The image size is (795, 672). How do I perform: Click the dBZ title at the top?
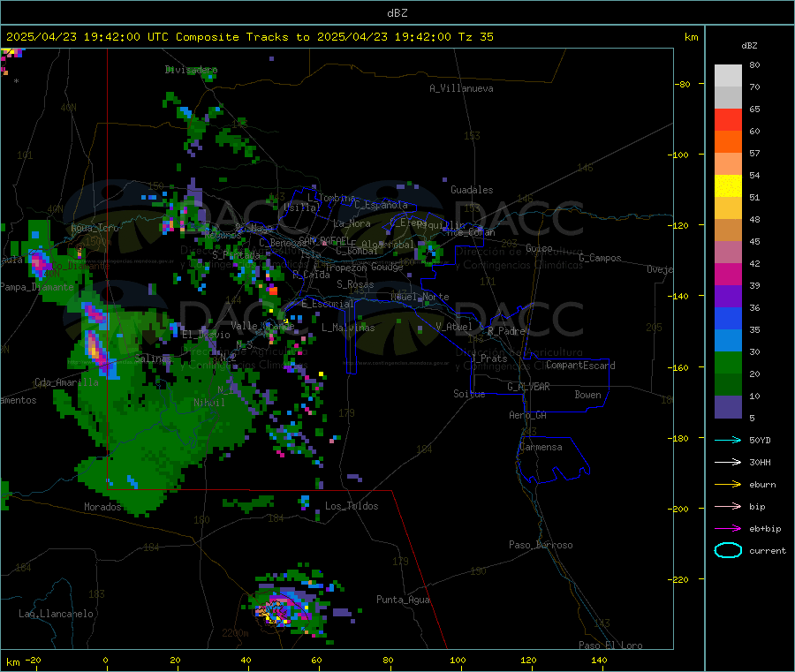(x=397, y=13)
